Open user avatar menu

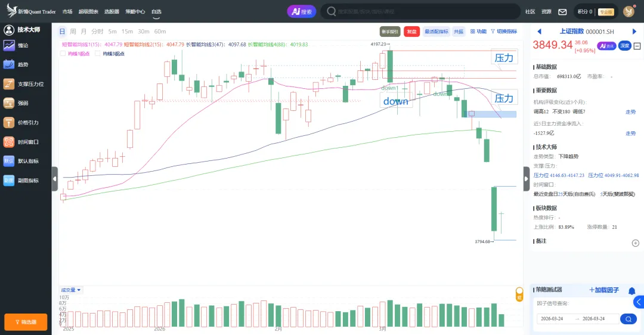click(x=629, y=11)
